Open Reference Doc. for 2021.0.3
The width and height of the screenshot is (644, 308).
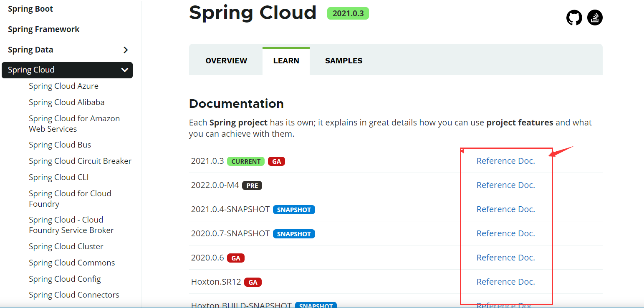505,161
